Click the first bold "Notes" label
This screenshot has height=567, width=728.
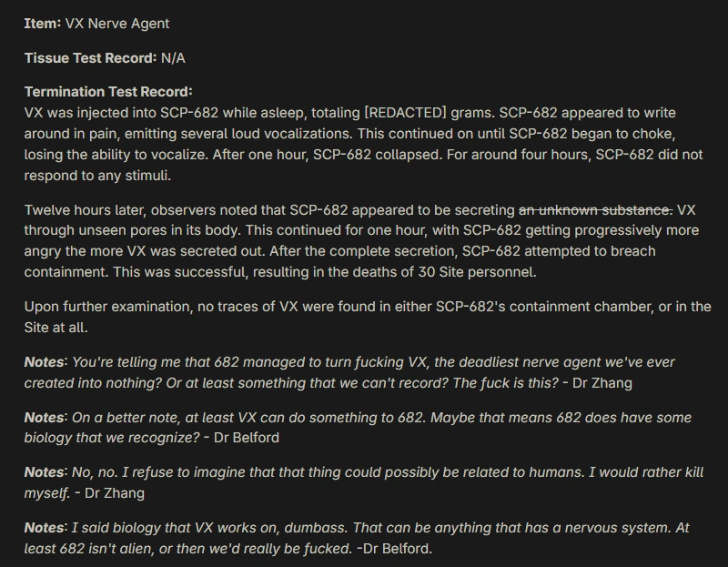tap(45, 362)
